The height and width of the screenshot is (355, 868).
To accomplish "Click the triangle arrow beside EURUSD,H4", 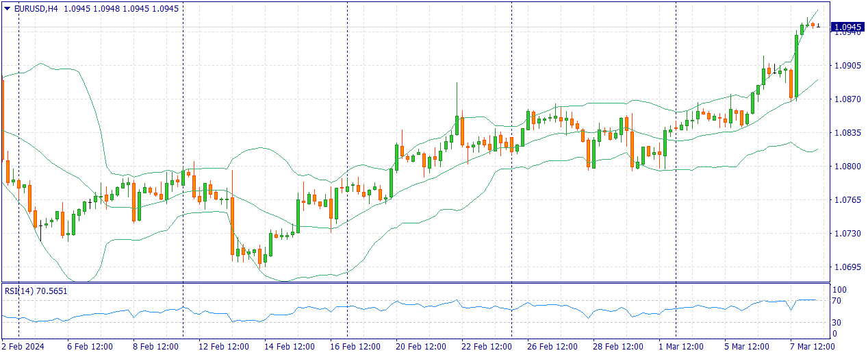I will [x=7, y=9].
